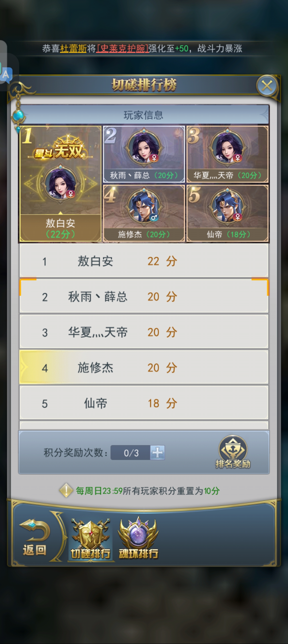Select rank 2 card 秋雨丶薛总
Image resolution: width=288 pixels, height=644 pixels.
144,154
